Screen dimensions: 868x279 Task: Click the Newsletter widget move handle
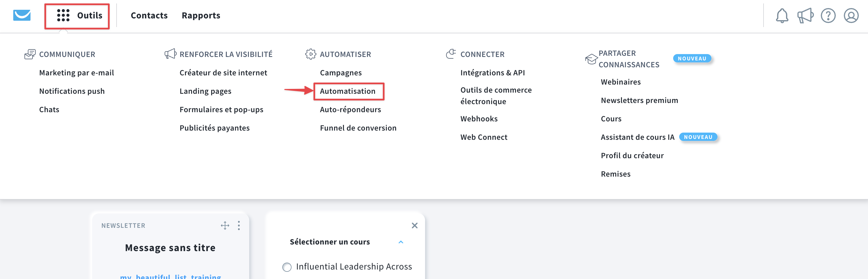tap(224, 226)
